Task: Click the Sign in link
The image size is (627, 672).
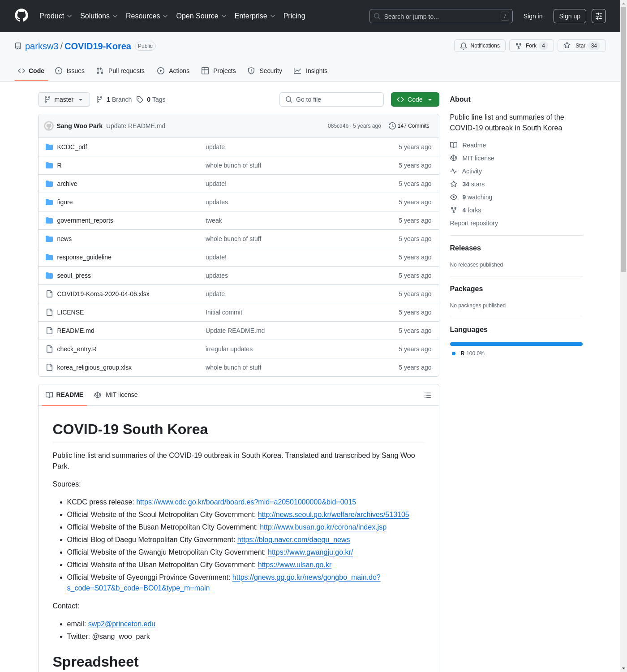Action: (533, 16)
